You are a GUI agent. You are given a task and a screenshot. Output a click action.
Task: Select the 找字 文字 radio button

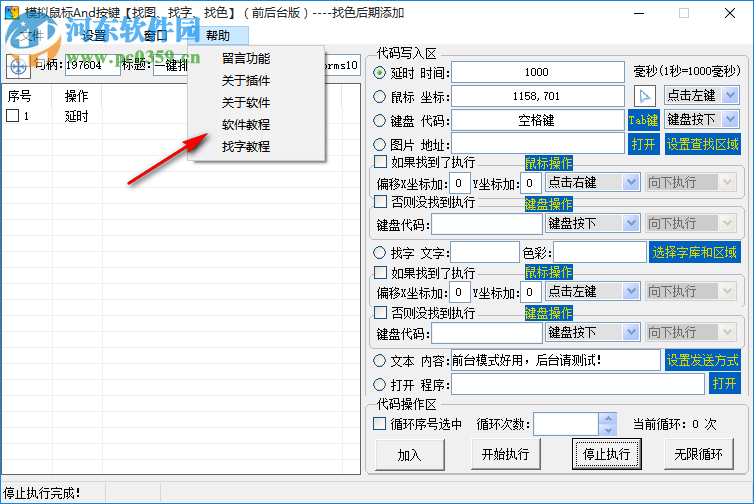(x=379, y=252)
